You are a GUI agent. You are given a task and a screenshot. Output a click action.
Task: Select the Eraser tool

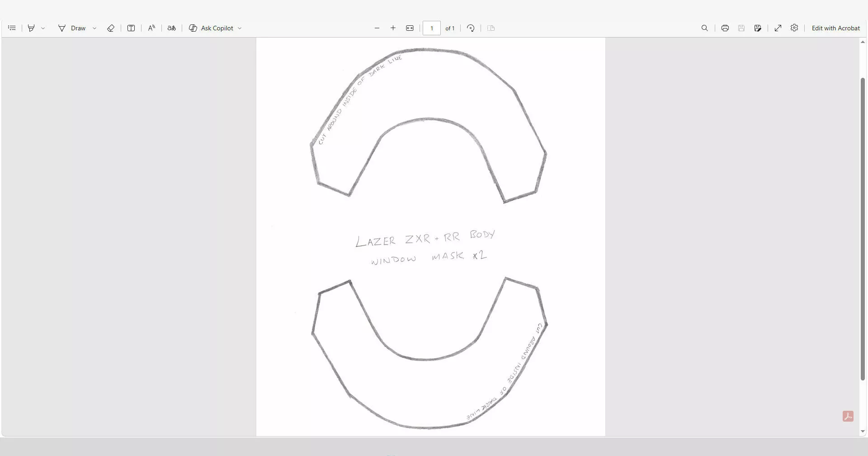111,28
